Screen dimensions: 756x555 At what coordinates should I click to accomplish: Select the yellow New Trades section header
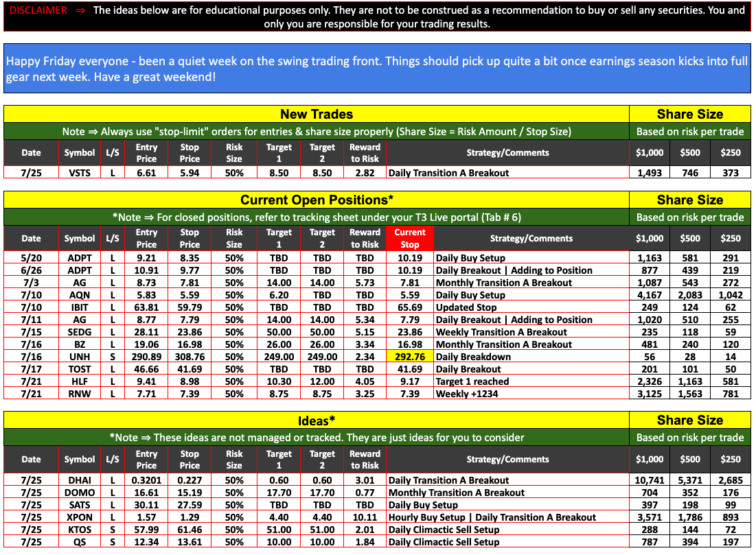pyautogui.click(x=317, y=115)
